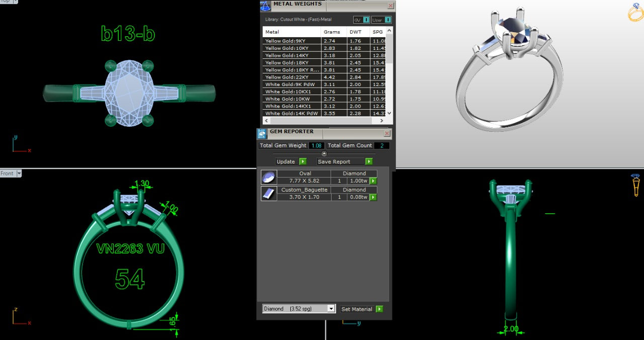This screenshot has height=340, width=644.
Task: Click the metal list scroll-left arrow
Action: click(x=266, y=121)
